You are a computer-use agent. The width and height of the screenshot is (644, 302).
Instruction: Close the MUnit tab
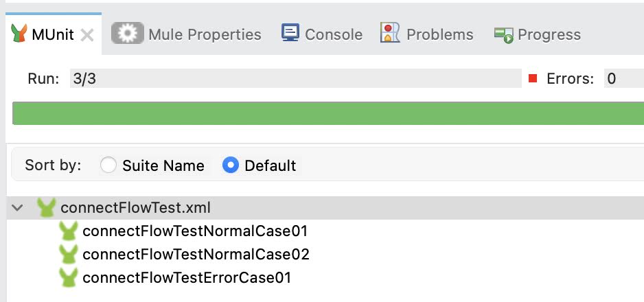click(87, 35)
